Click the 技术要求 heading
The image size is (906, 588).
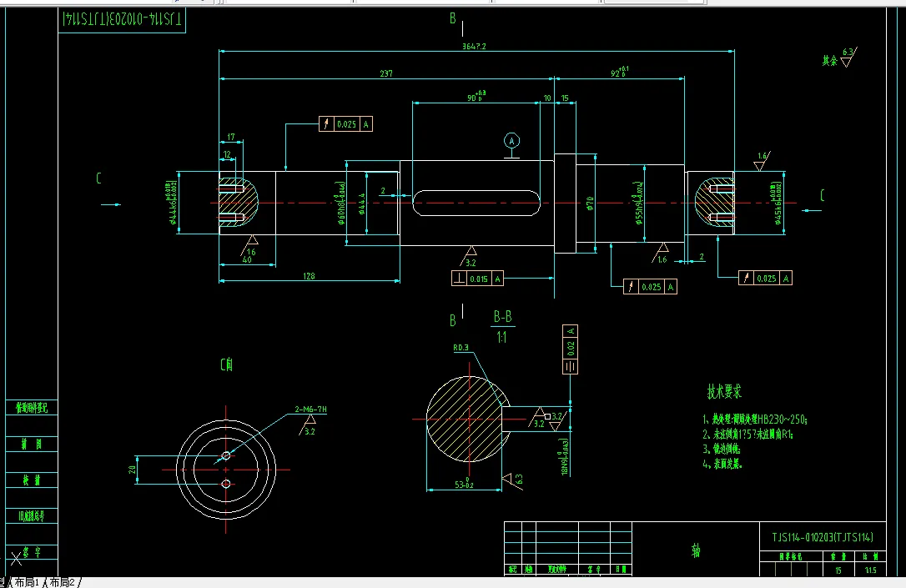(x=725, y=392)
